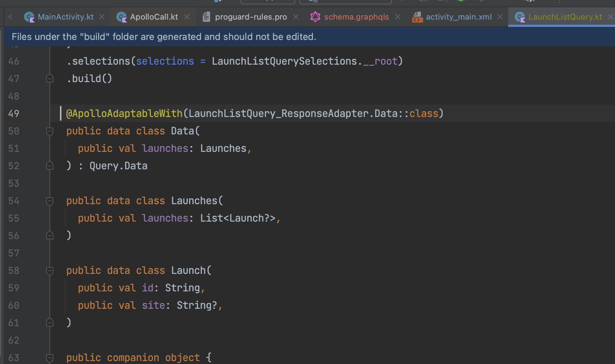Click the Launch class name on line 58
This screenshot has height=364, width=615.
coord(189,271)
